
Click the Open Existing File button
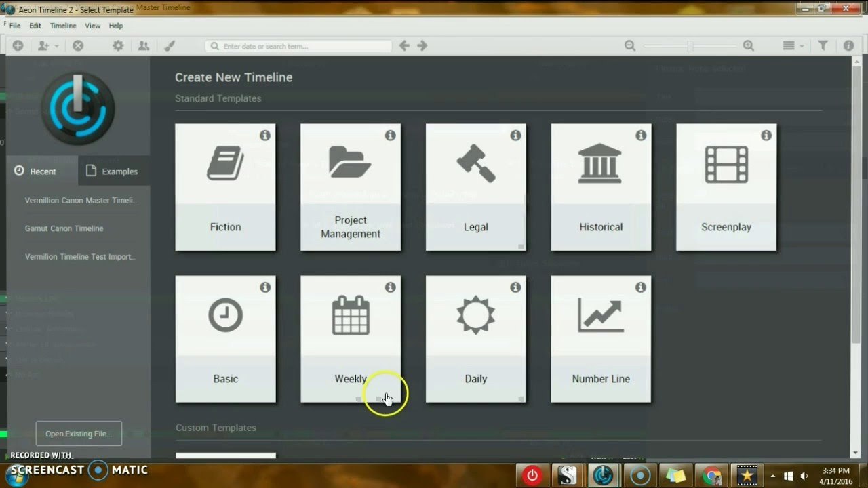(79, 434)
